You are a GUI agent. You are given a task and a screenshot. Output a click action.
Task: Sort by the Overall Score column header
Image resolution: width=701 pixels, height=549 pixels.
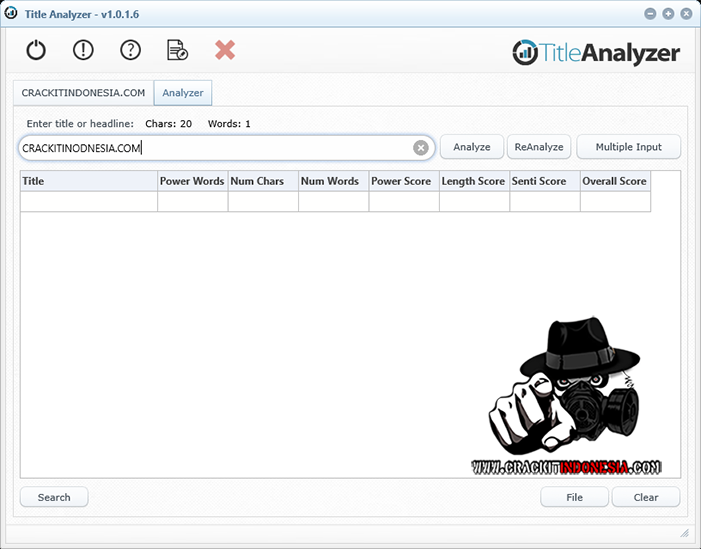(x=614, y=181)
